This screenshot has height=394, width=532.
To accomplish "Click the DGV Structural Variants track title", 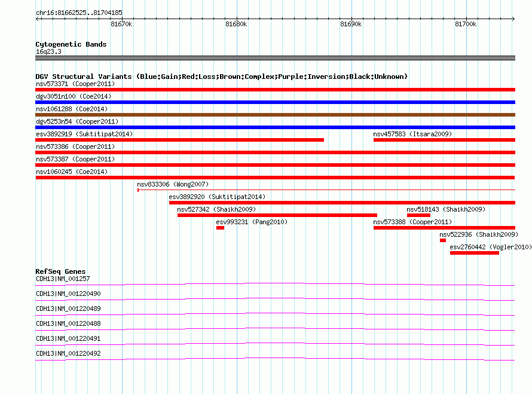I will click(x=221, y=77).
